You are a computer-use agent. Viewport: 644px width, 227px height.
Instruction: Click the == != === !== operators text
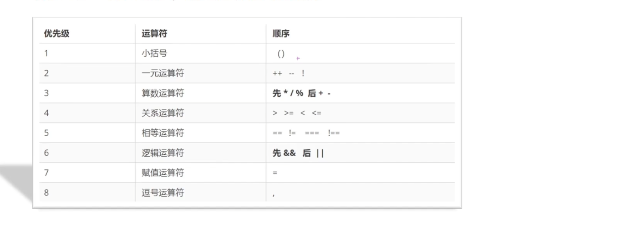click(x=306, y=133)
